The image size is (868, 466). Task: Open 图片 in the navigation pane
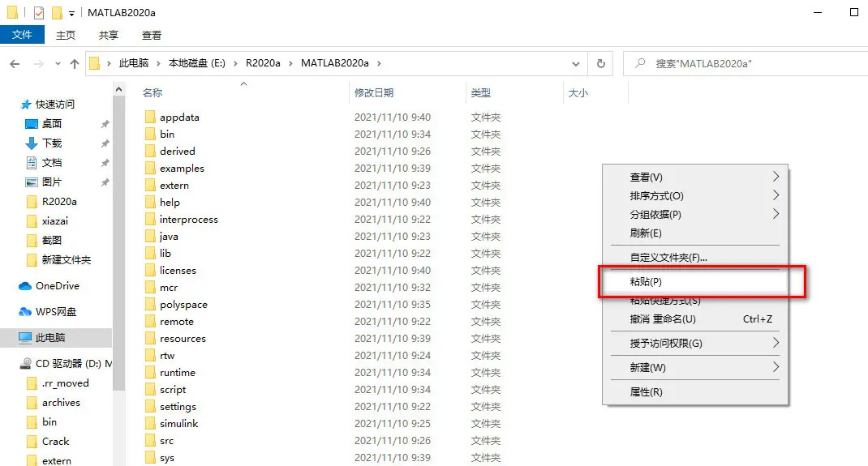[x=51, y=182]
